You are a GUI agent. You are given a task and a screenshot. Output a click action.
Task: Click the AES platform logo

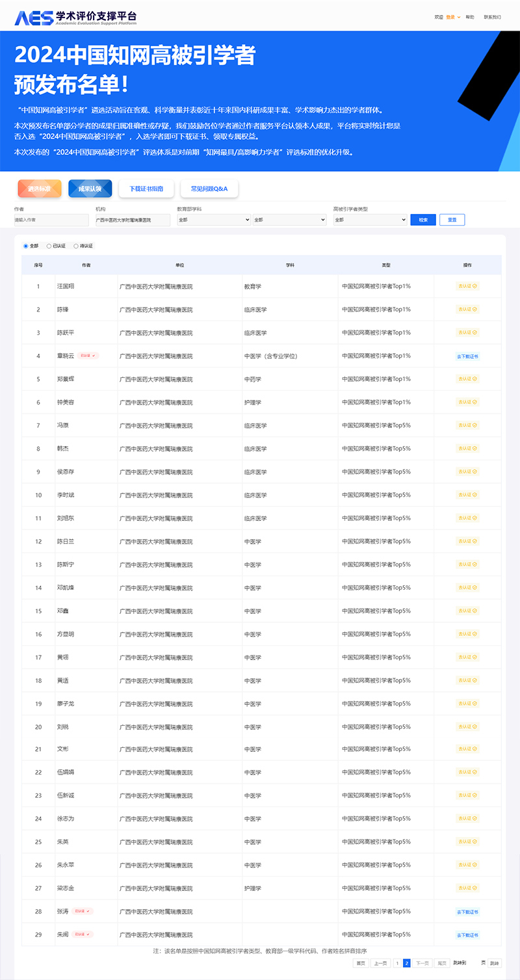coord(36,16)
